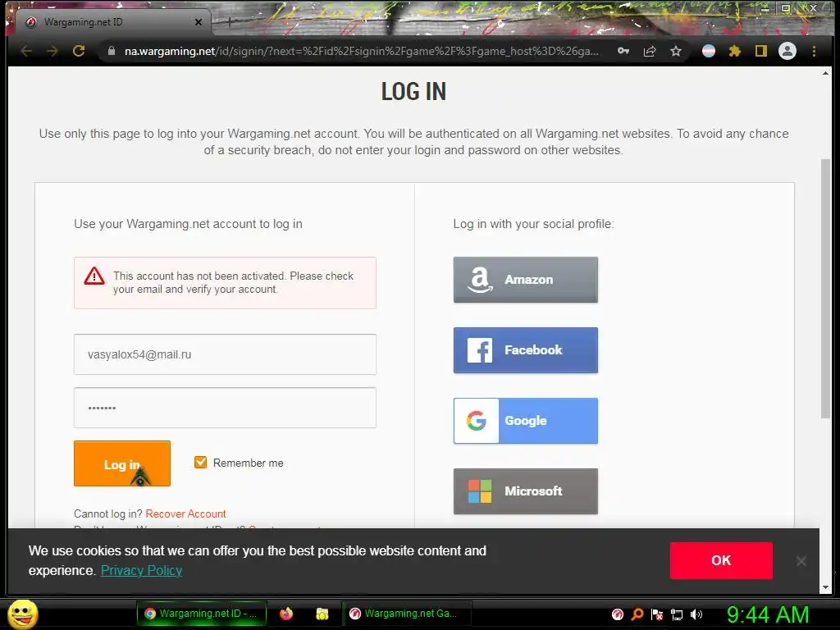Open the Privacy Policy link

[141, 571]
